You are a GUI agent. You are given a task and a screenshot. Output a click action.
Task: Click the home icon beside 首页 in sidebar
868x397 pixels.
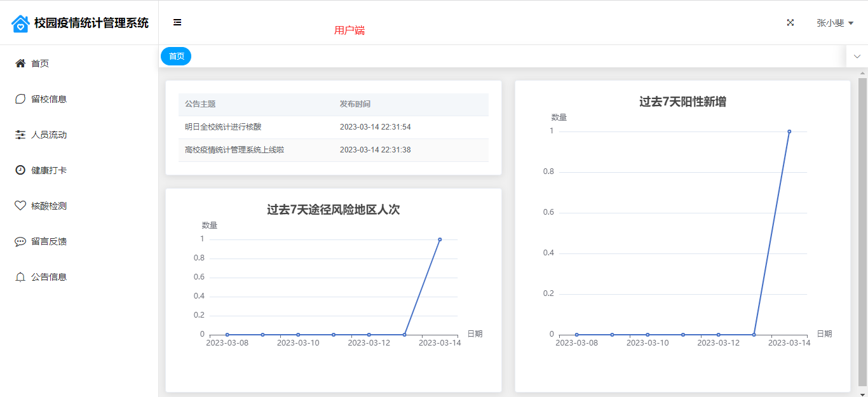coord(20,64)
